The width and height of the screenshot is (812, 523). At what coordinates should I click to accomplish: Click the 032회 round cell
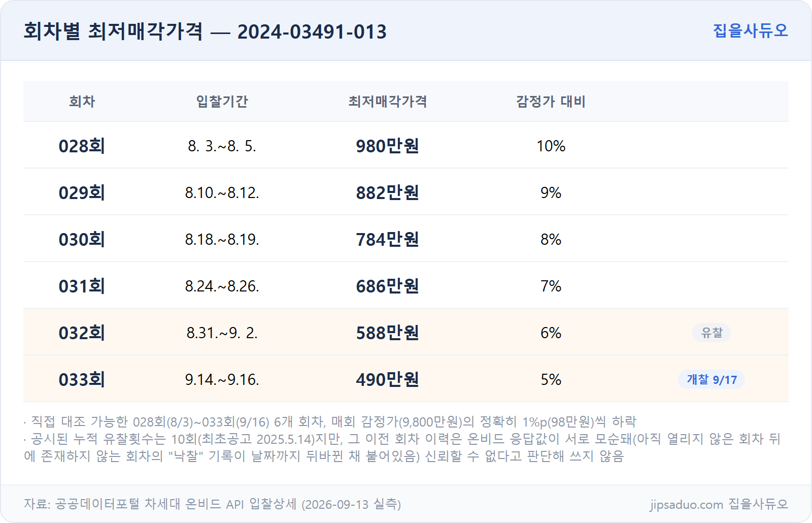tap(82, 333)
